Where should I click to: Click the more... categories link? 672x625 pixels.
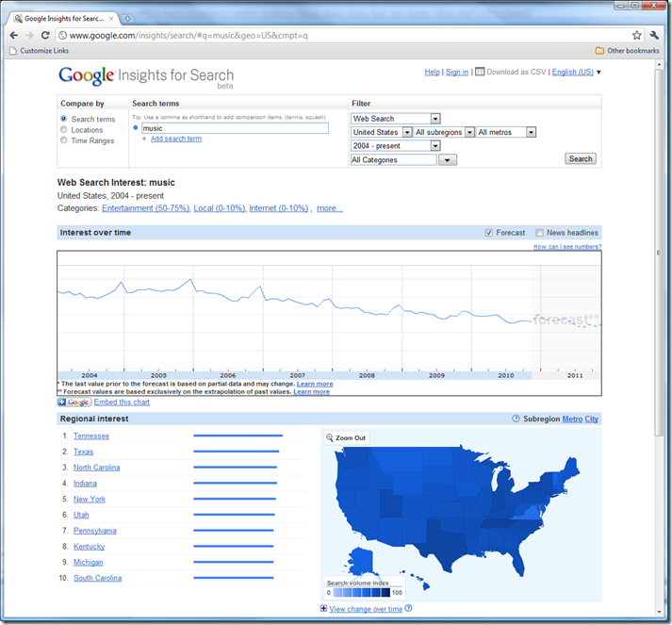(330, 208)
